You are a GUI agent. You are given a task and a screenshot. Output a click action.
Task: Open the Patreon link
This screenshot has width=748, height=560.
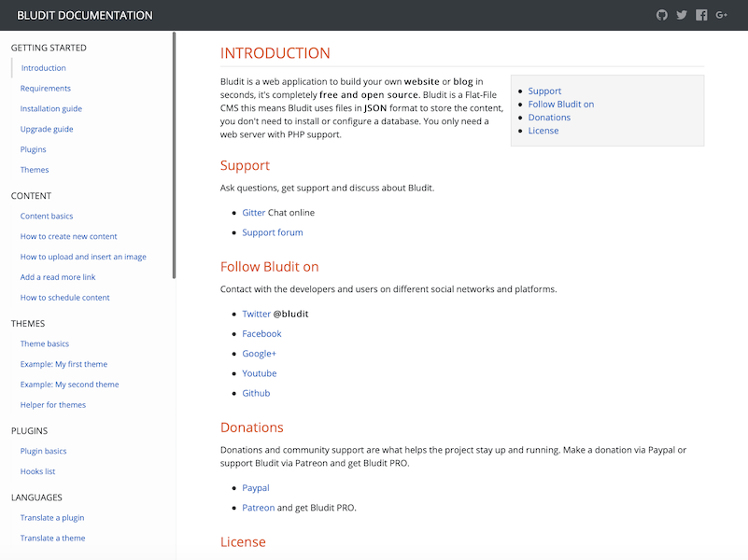click(258, 508)
